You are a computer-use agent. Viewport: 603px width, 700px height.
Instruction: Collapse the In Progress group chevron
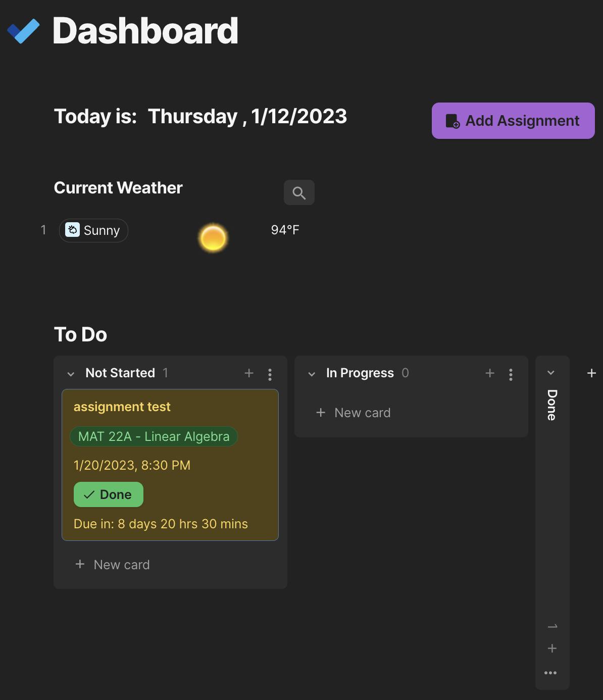coord(312,374)
